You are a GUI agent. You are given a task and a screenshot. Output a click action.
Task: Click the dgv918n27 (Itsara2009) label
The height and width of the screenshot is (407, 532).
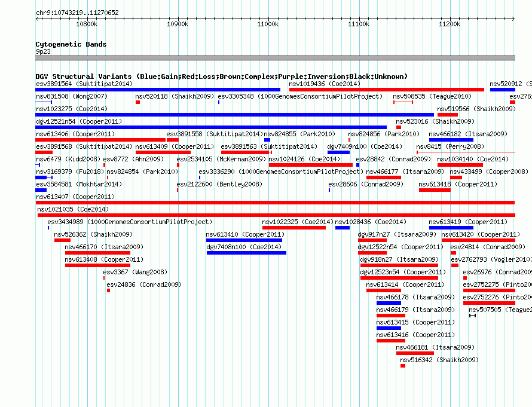point(399,259)
